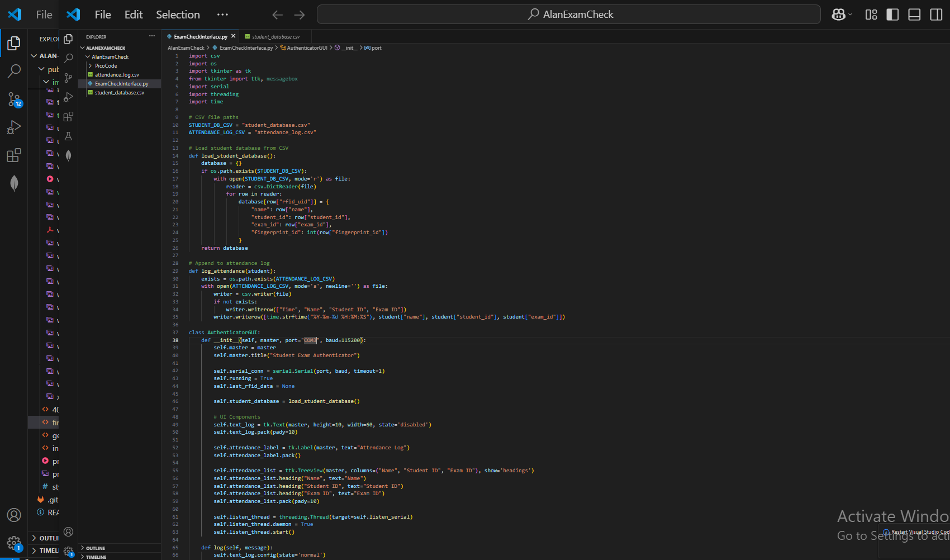Click highlighted COM3 text on line 38
Screen dimensions: 950x560
point(310,340)
